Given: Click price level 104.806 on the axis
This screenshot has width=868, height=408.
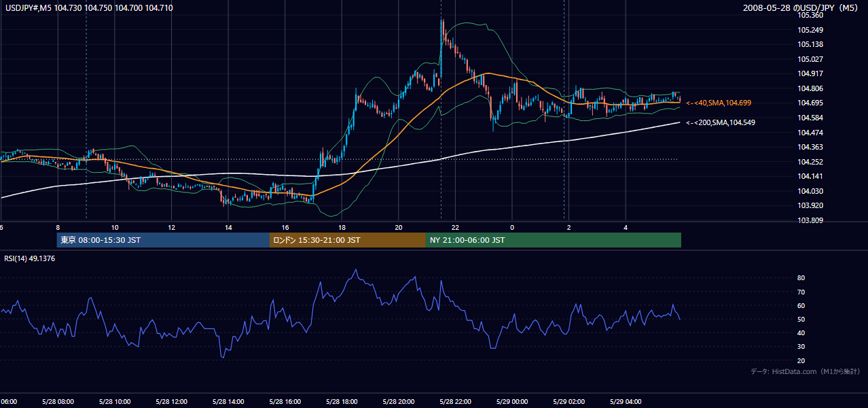Looking at the screenshot, I should [x=810, y=88].
